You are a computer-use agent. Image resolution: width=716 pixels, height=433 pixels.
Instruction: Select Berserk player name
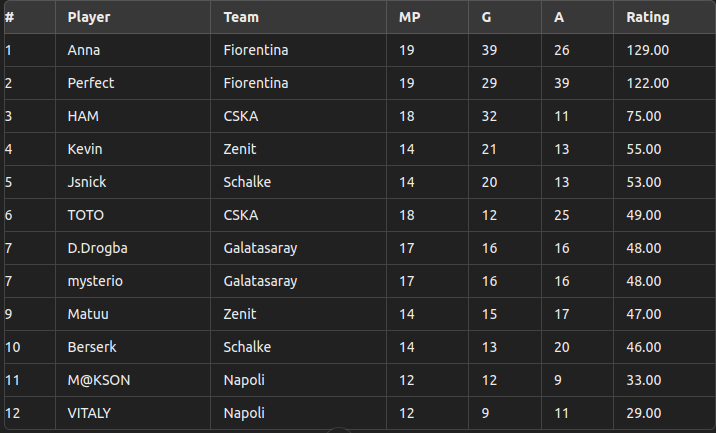pos(92,347)
